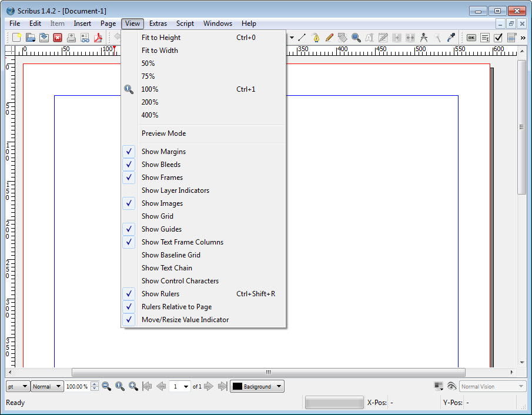Open the pt units dropdown
This screenshot has width=532, height=415.
18,386
